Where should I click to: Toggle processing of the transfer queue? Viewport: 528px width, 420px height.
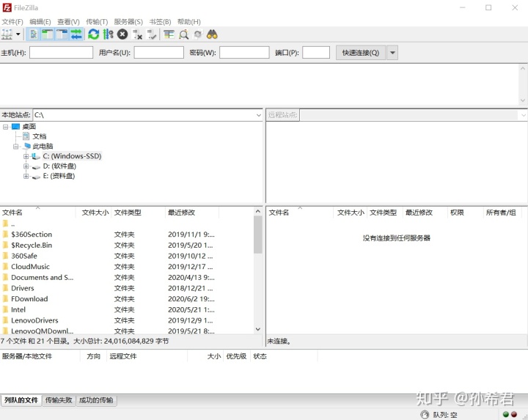pos(108,34)
